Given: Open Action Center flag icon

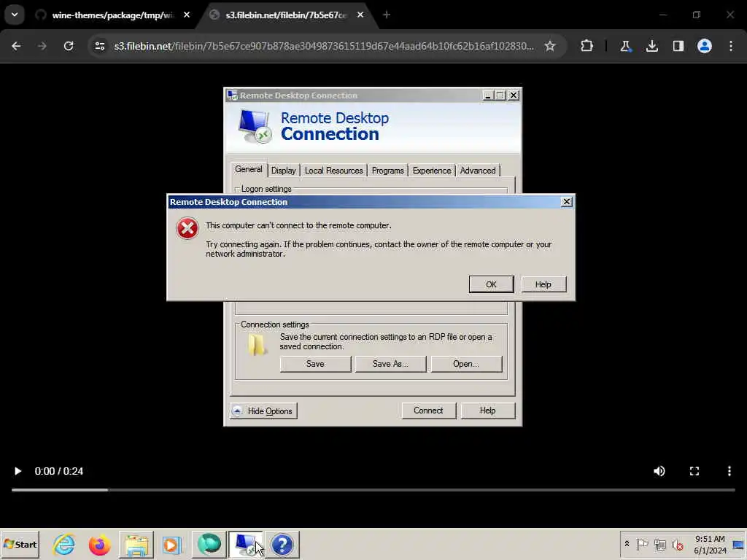Looking at the screenshot, I should [x=642, y=544].
